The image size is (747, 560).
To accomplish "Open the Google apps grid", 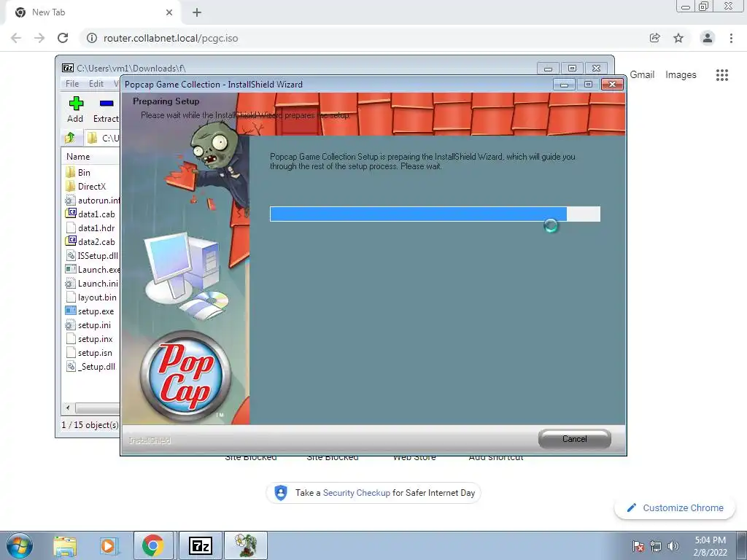I will pos(722,75).
